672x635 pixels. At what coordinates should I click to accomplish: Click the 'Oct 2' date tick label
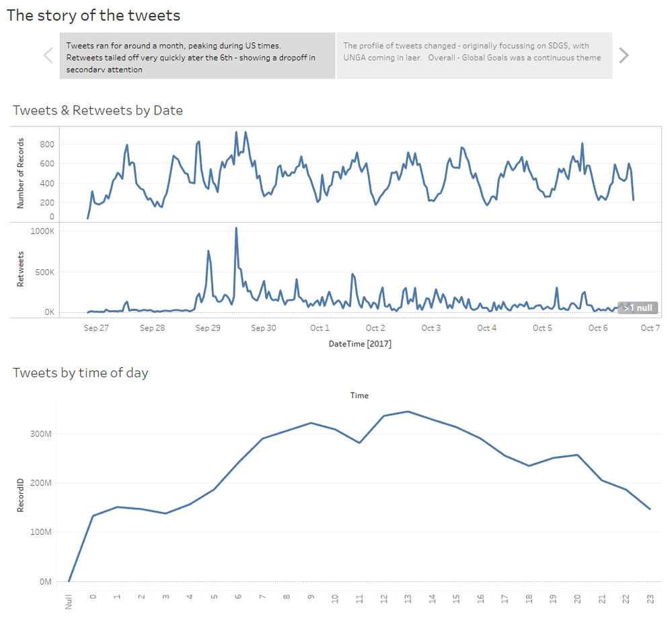pos(375,328)
